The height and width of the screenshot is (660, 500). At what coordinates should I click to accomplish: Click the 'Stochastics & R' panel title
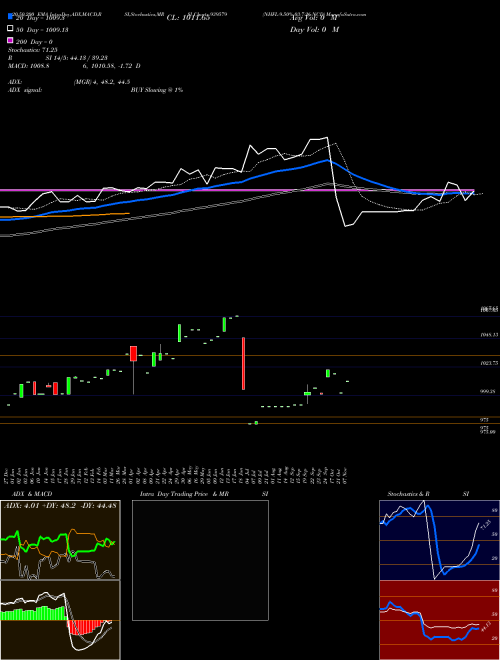point(408,494)
